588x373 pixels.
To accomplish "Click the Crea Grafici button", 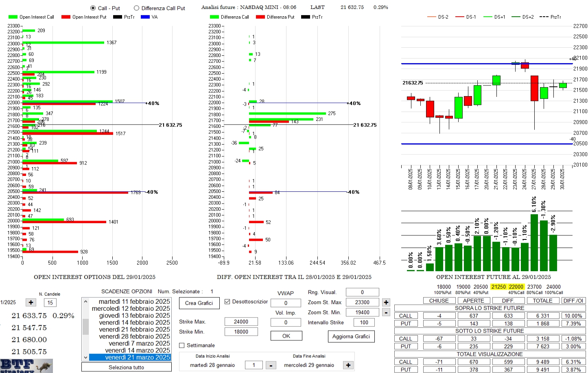I will tap(199, 303).
